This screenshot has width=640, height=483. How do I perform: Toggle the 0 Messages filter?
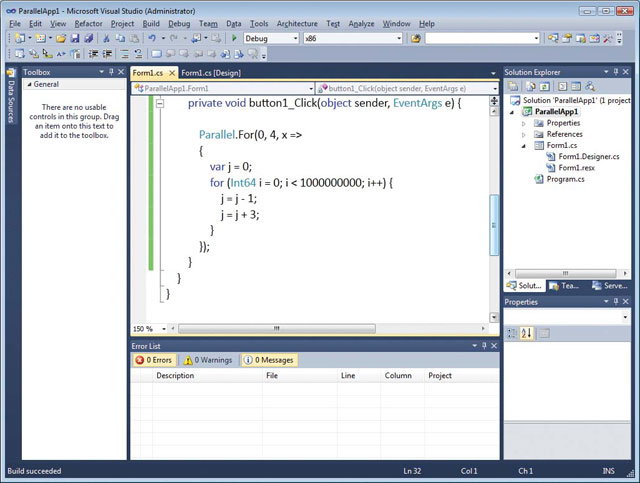269,360
